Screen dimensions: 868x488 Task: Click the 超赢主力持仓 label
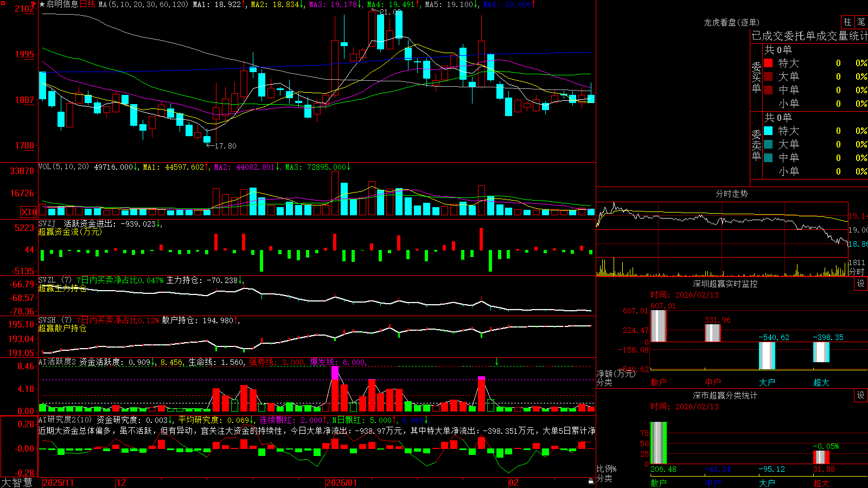(x=62, y=288)
